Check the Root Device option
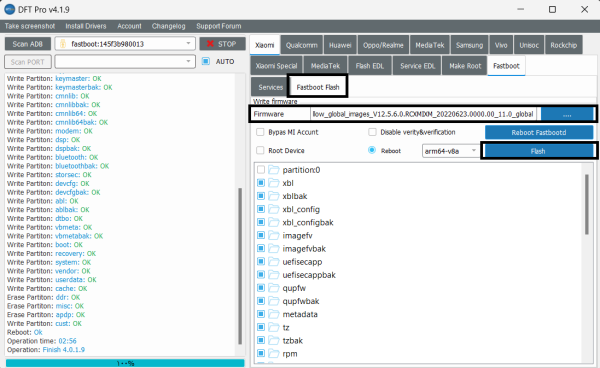The image size is (600, 368). (x=260, y=150)
